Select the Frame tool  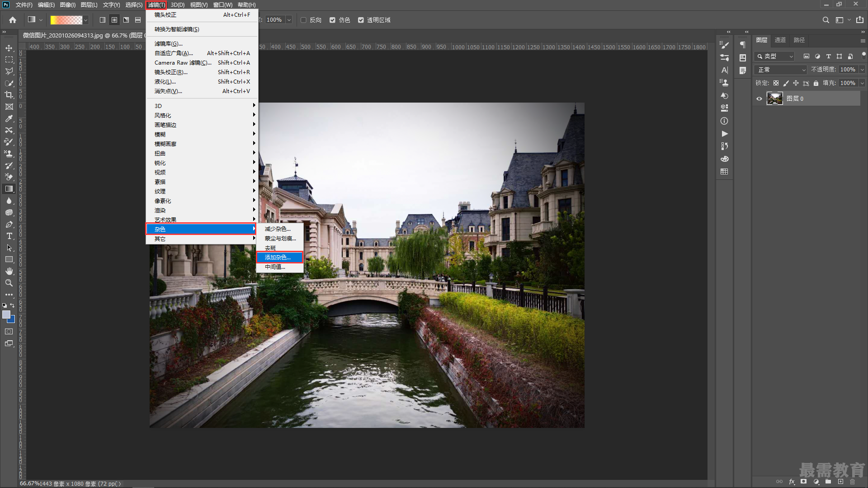click(9, 107)
